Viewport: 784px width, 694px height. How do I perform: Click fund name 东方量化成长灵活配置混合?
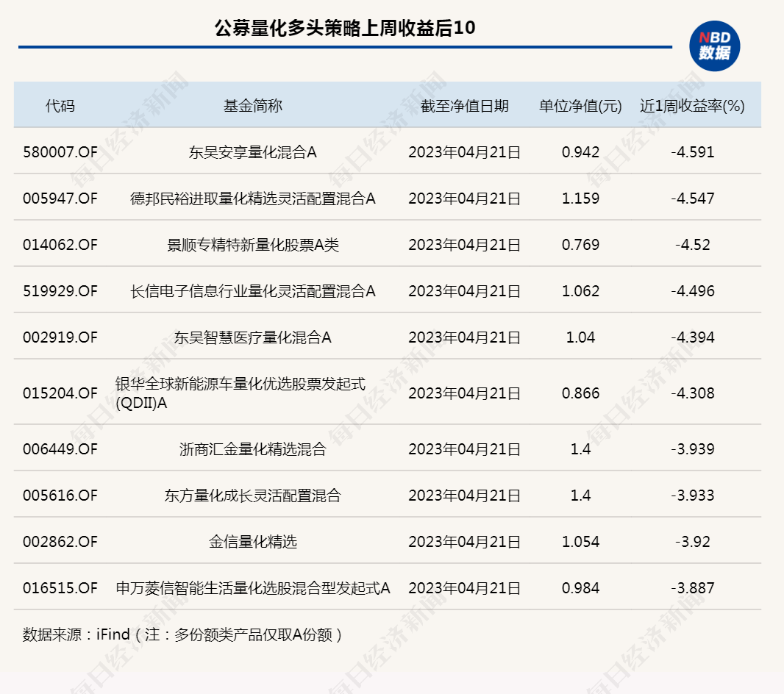pos(252,496)
